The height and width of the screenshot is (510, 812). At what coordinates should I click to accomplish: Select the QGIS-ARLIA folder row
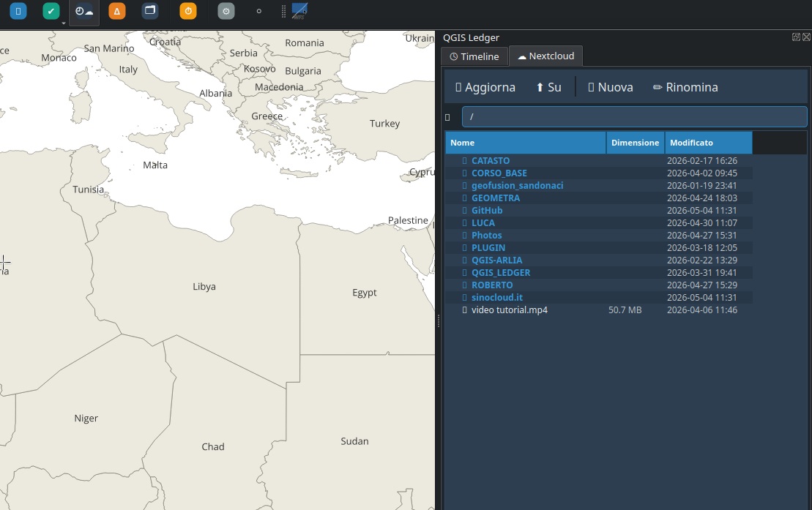click(599, 260)
